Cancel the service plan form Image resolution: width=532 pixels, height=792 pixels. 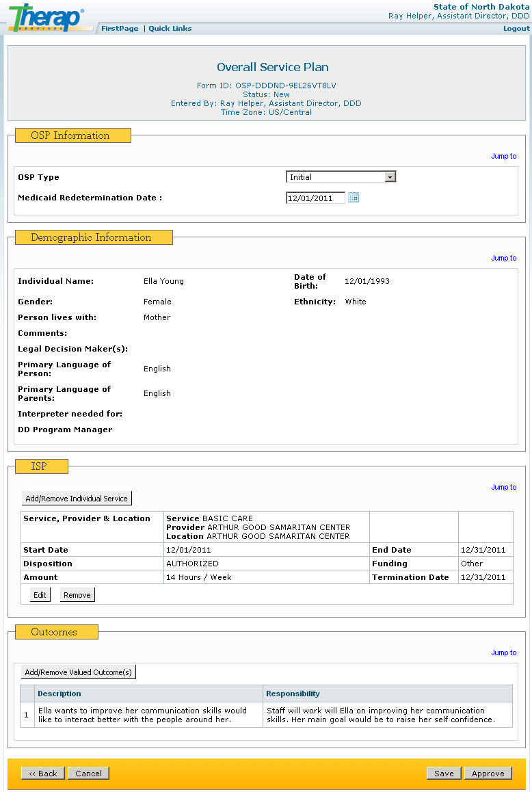(88, 774)
